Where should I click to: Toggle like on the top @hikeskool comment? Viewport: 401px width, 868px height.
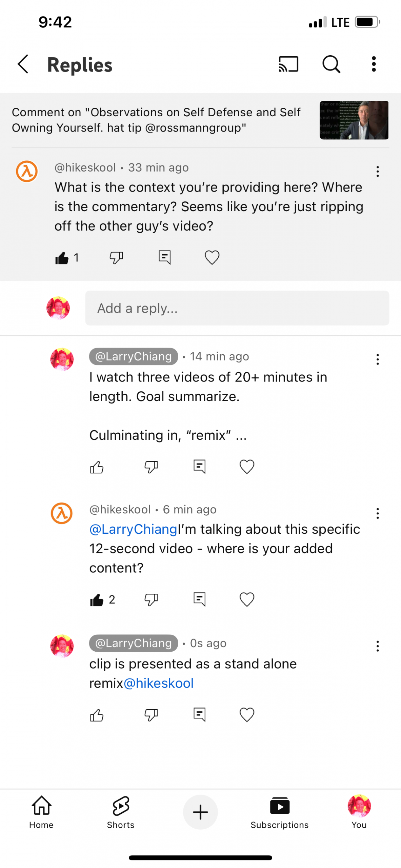[62, 258]
